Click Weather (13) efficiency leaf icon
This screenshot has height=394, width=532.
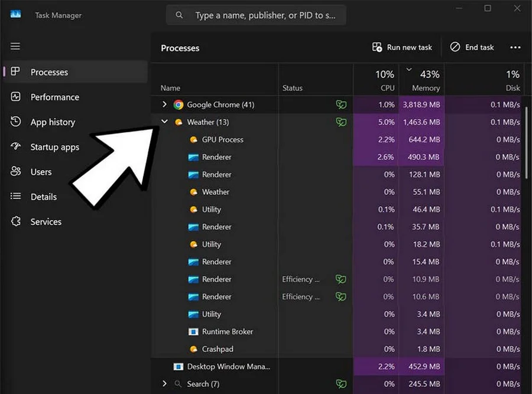coord(341,122)
